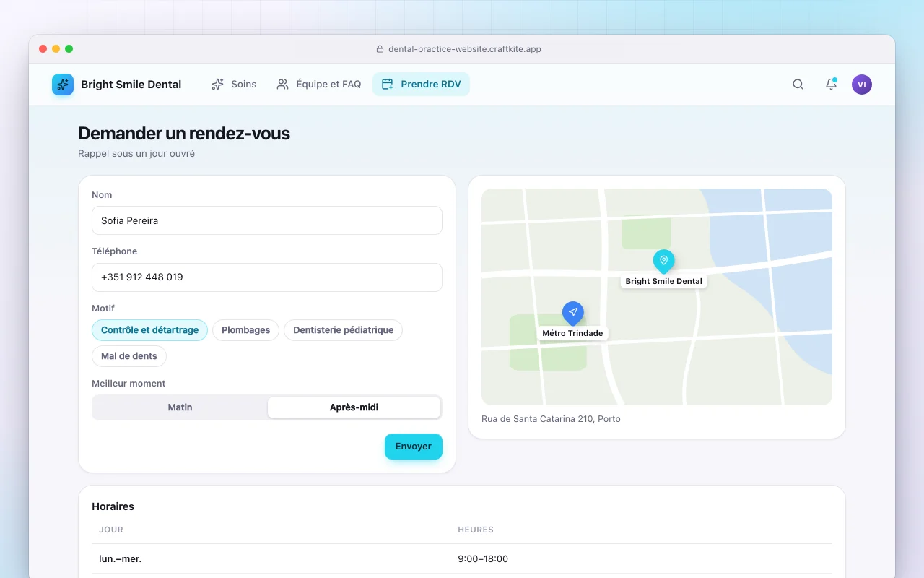
Task: Click the Horaires section heading
Action: pyautogui.click(x=113, y=506)
